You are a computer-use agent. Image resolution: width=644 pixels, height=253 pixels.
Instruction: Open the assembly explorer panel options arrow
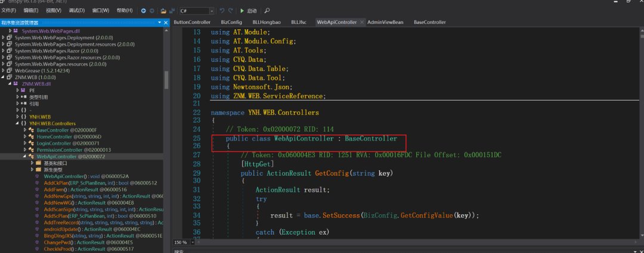click(160, 22)
